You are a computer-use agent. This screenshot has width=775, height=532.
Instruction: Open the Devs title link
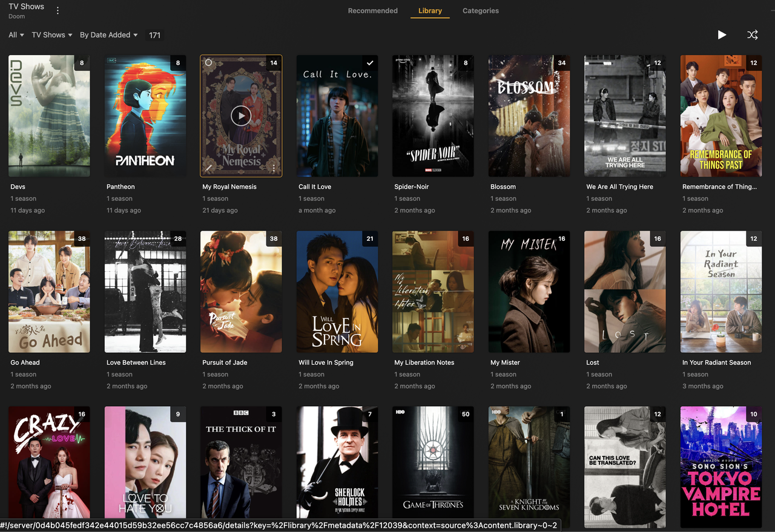pos(18,187)
